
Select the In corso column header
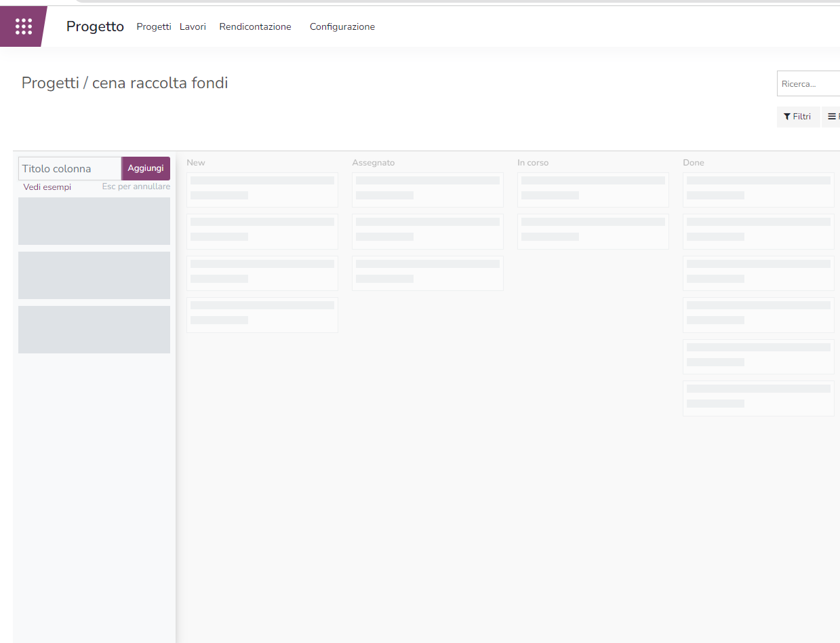[533, 163]
